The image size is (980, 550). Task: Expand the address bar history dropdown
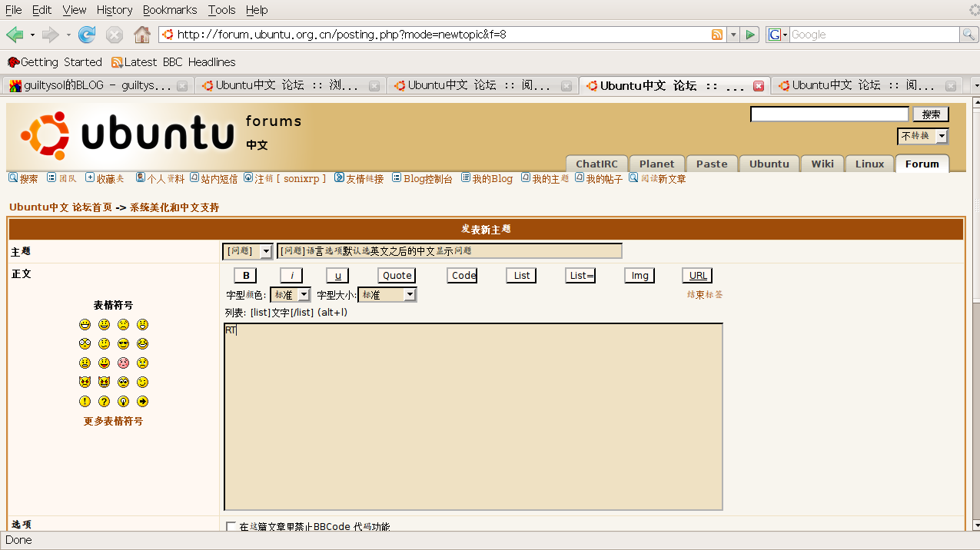coord(733,35)
